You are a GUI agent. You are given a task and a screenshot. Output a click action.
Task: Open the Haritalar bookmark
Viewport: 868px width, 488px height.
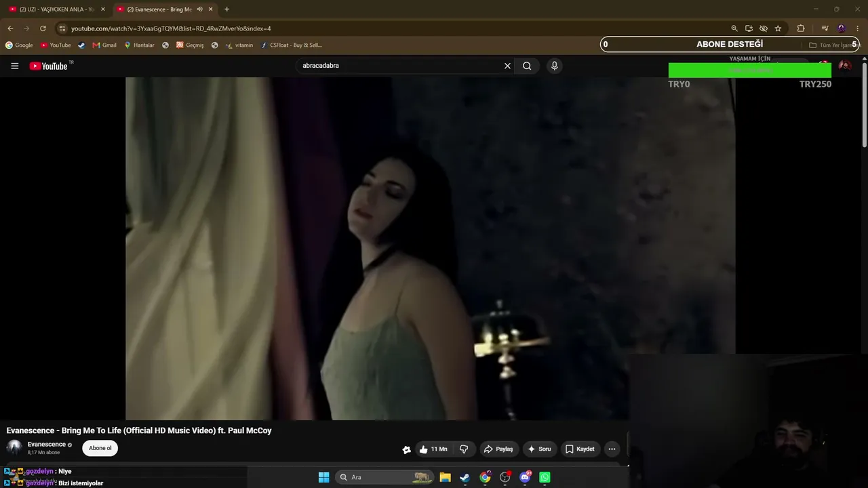click(x=139, y=45)
